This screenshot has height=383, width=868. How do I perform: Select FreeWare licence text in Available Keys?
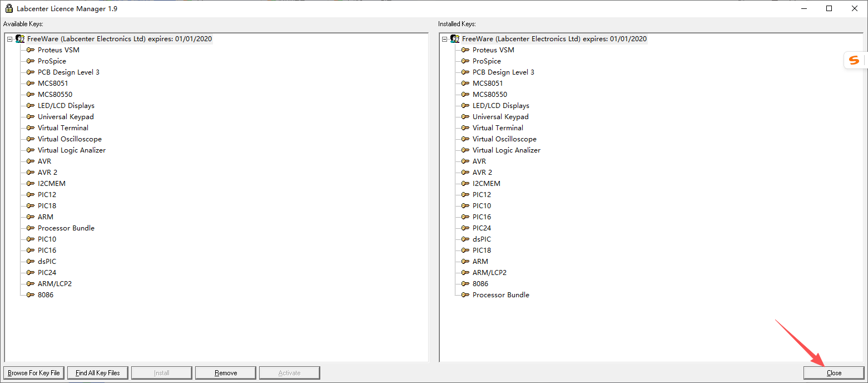[120, 39]
